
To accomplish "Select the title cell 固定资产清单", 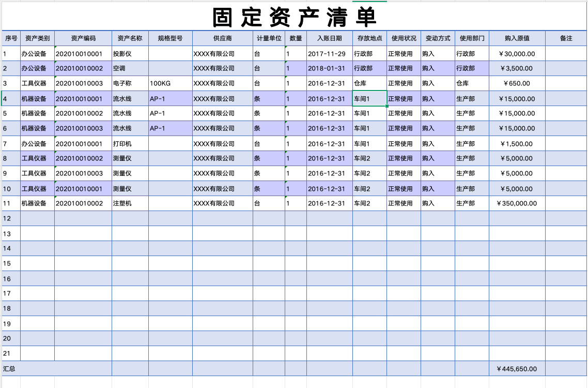I will coord(295,17).
